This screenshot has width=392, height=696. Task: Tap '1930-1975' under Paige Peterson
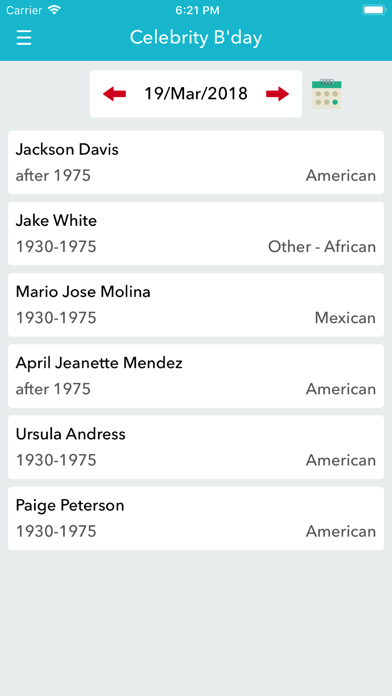pyautogui.click(x=56, y=531)
